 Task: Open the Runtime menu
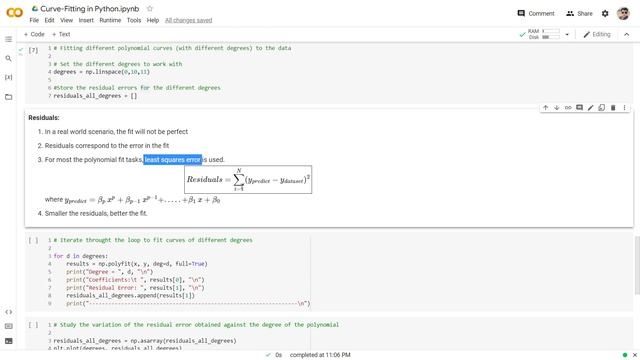(110, 20)
